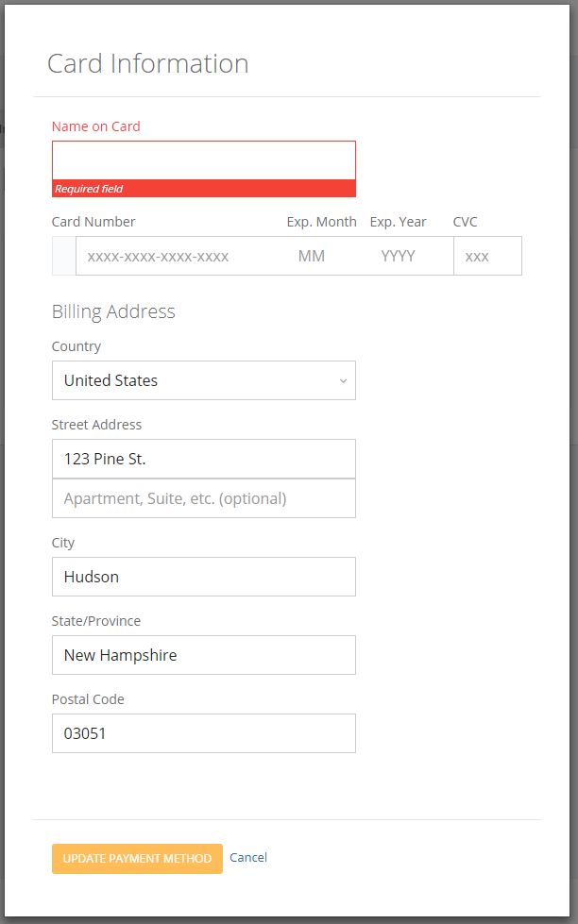This screenshot has width=578, height=924.
Task: Focus the State/Province field with New Hampshire
Action: click(x=203, y=655)
